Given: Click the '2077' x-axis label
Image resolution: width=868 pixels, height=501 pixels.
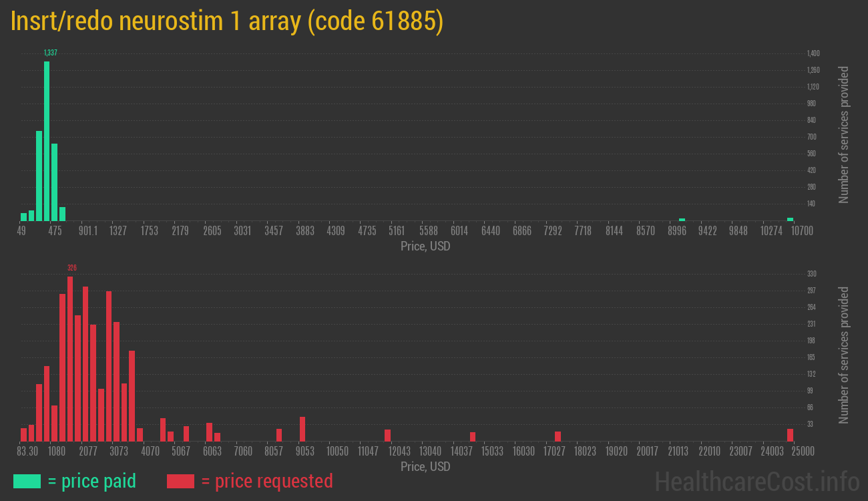Looking at the screenshot, I should pos(88,451).
